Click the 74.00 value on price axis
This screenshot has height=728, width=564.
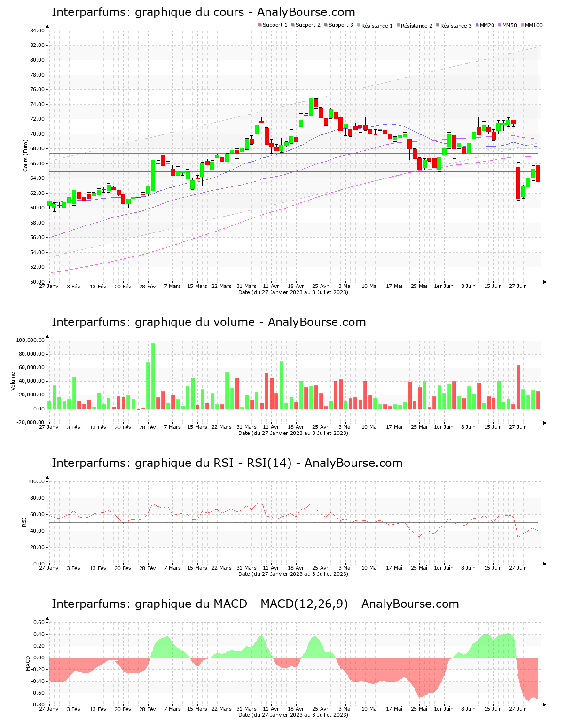click(x=37, y=104)
